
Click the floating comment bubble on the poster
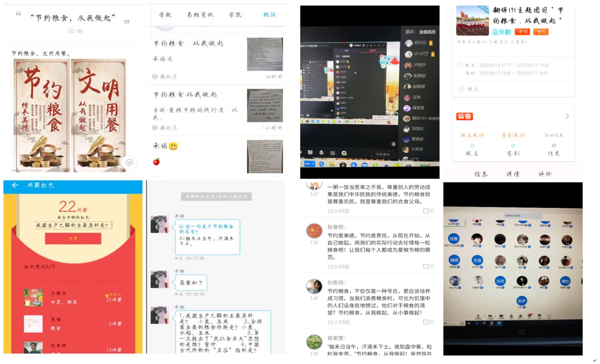click(x=129, y=163)
